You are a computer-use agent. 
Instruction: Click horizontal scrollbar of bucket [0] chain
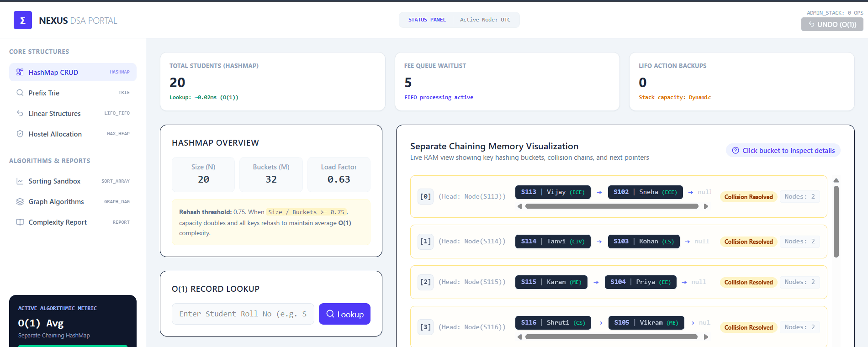612,206
